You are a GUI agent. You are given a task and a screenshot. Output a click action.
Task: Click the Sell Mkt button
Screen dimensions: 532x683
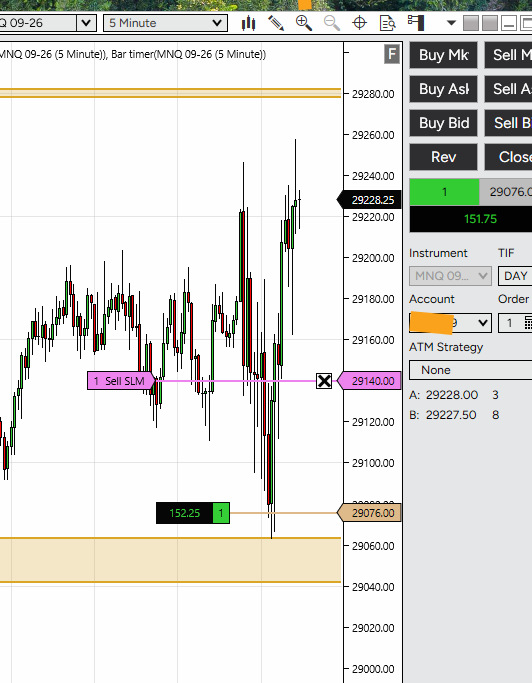coord(509,55)
